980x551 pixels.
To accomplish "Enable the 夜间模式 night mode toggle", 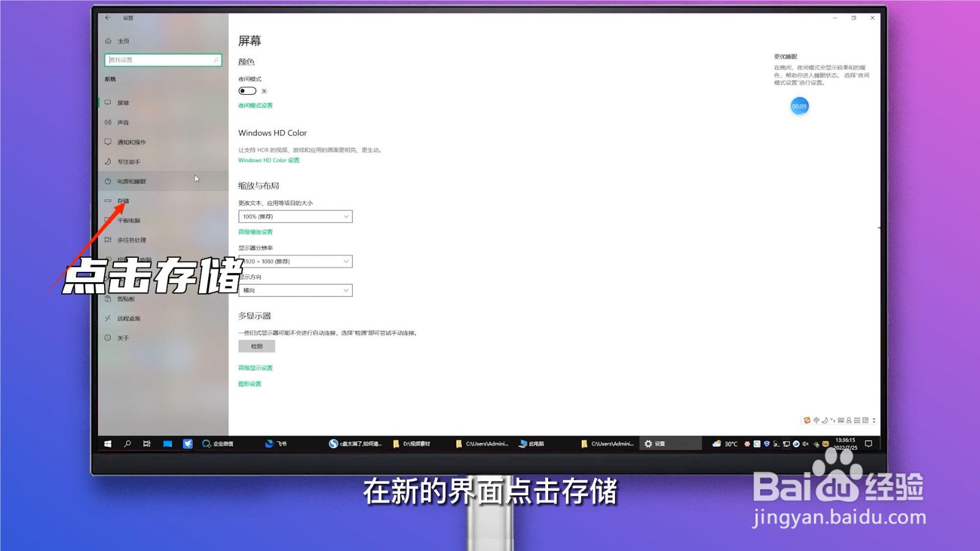I will tap(247, 90).
